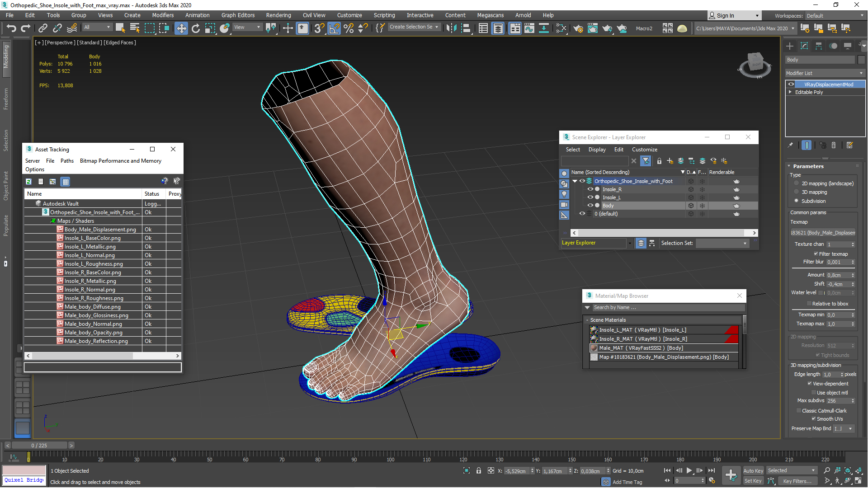Image resolution: width=868 pixels, height=488 pixels.
Task: Click the Mirror tool icon
Action: pos(451,28)
